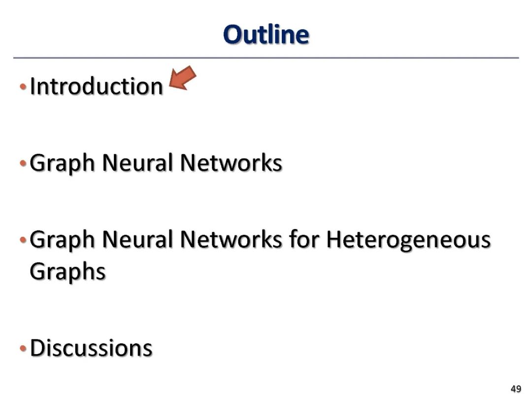Click the bullet dot before Discussions
The image size is (532, 399).
click(x=23, y=349)
